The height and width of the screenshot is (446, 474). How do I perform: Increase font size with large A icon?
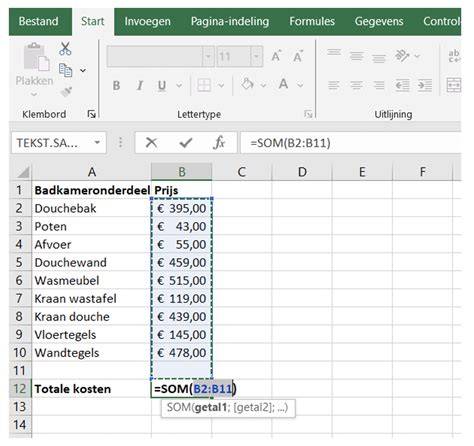pos(276,56)
